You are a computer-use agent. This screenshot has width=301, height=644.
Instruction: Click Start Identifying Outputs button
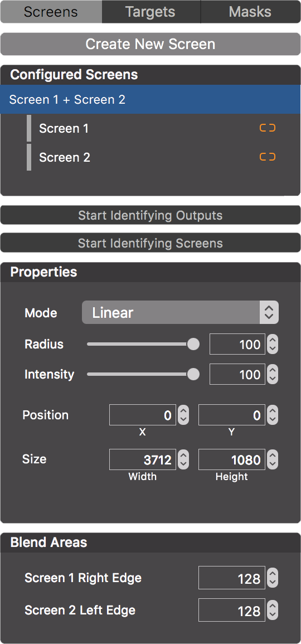click(151, 215)
